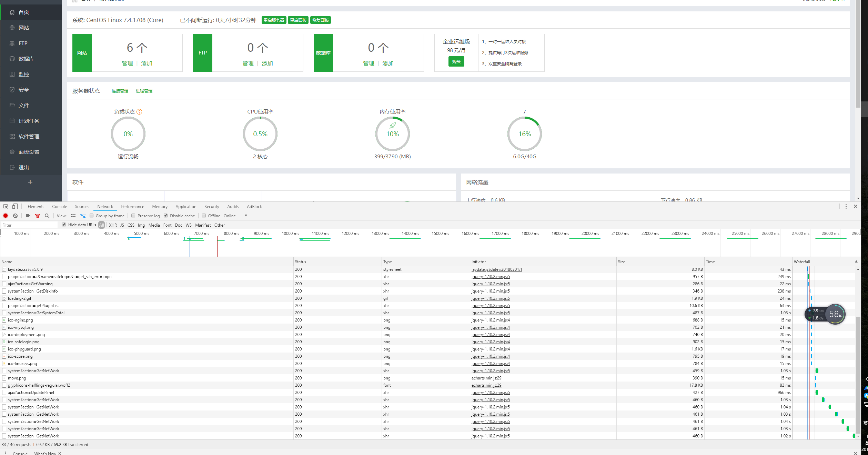Click the 负载状态 help question icon

point(139,112)
